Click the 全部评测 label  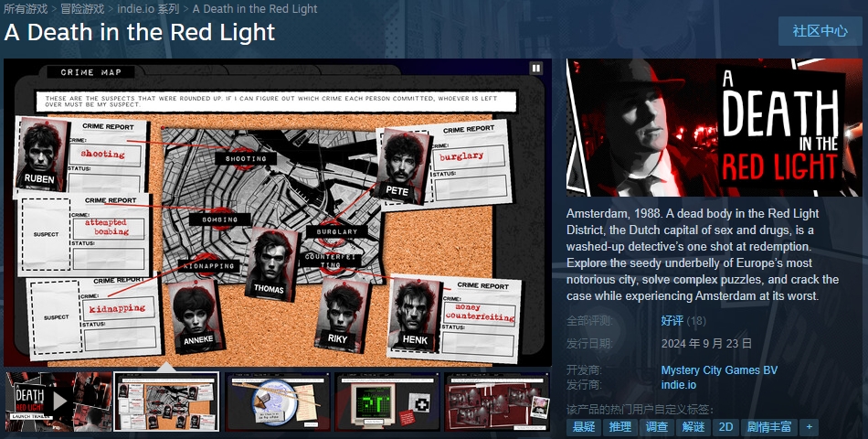(589, 320)
